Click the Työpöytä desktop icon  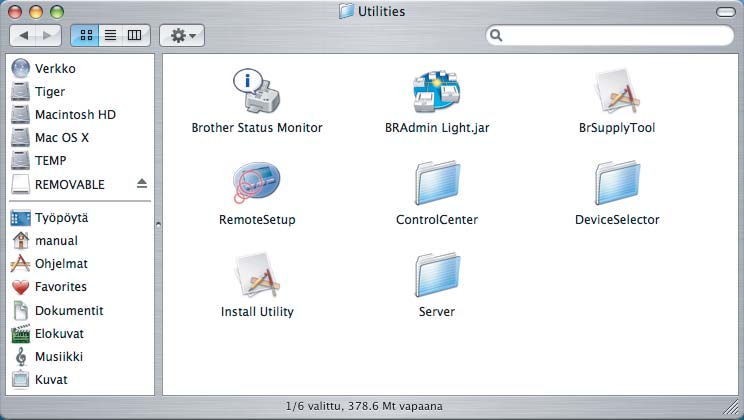pos(20,218)
